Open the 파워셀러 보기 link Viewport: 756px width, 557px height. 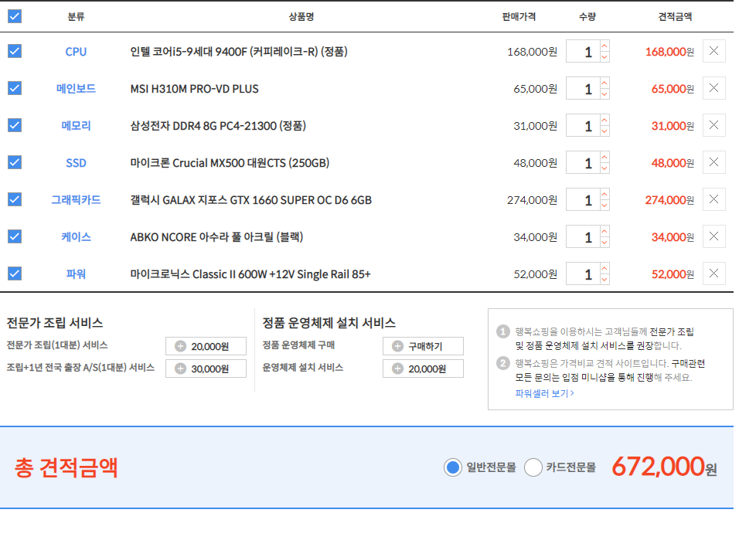(x=544, y=394)
